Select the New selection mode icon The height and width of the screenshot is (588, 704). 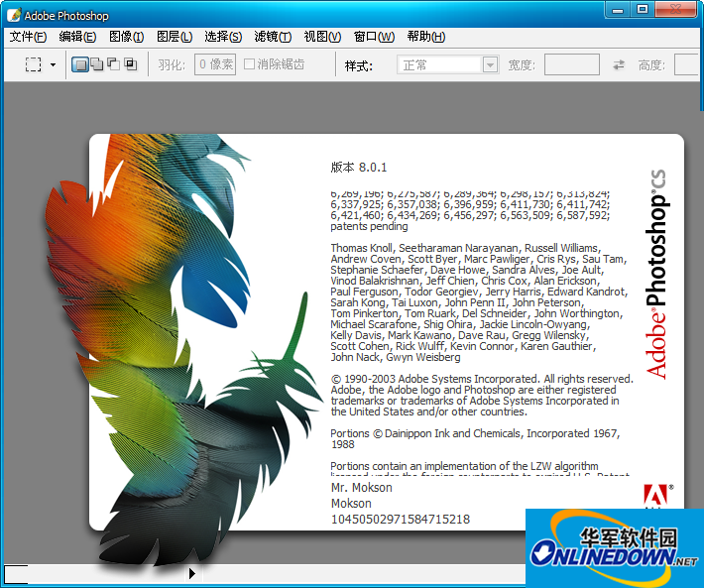coord(80,65)
